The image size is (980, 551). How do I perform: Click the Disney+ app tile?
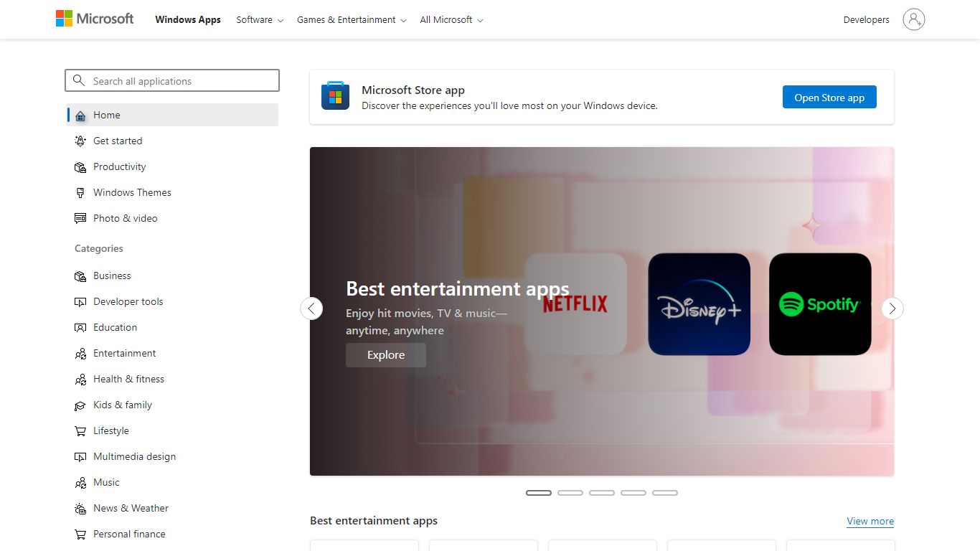pos(699,304)
